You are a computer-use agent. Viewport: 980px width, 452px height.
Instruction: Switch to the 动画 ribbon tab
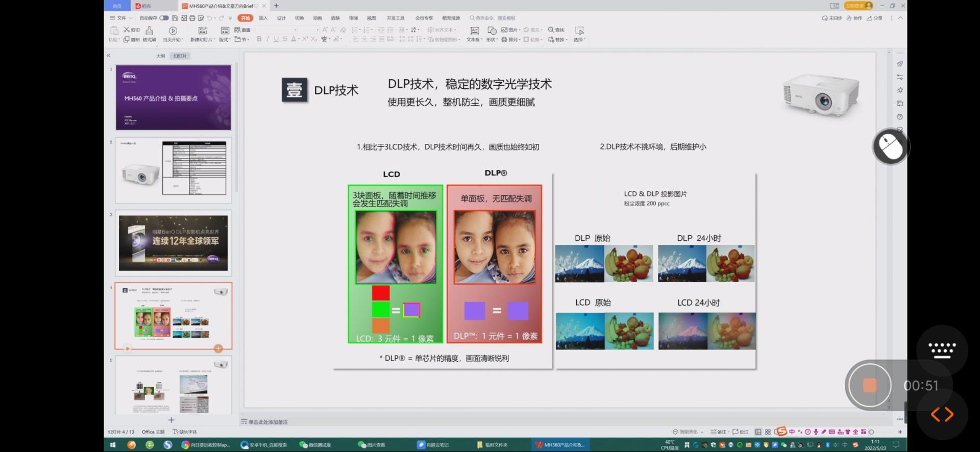click(x=317, y=18)
